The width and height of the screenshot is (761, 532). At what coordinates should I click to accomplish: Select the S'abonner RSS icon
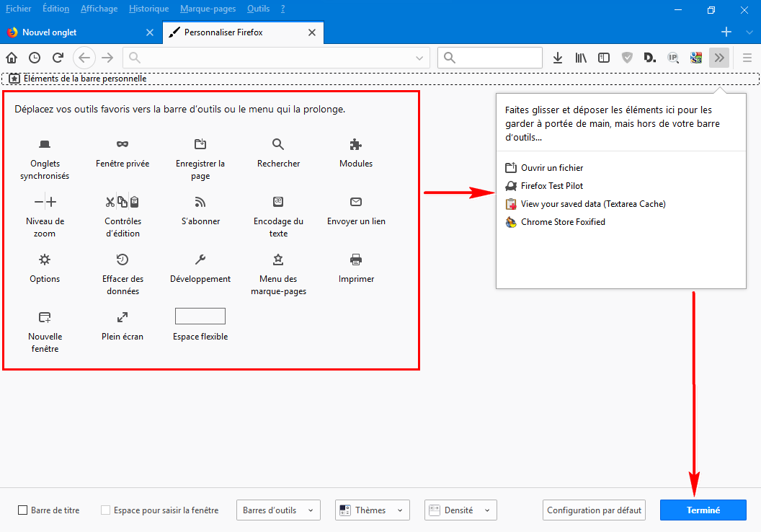coord(200,201)
